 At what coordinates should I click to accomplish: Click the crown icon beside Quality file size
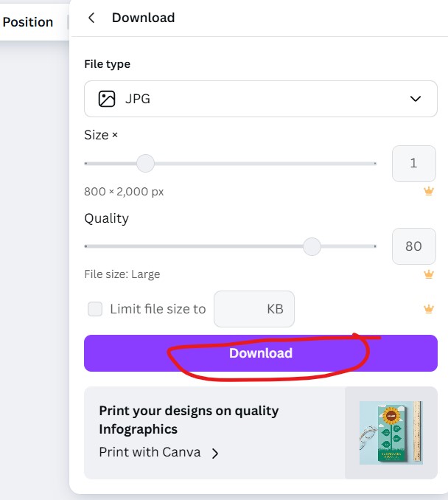(x=429, y=274)
